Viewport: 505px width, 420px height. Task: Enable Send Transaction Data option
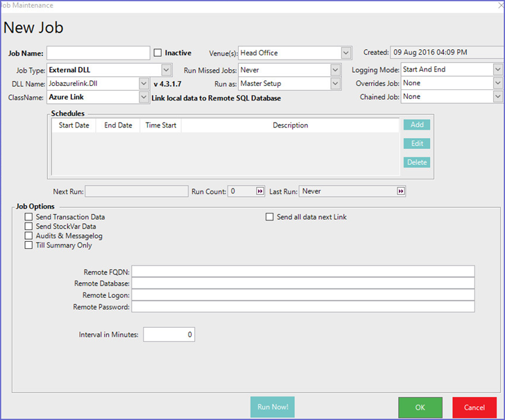click(x=28, y=217)
